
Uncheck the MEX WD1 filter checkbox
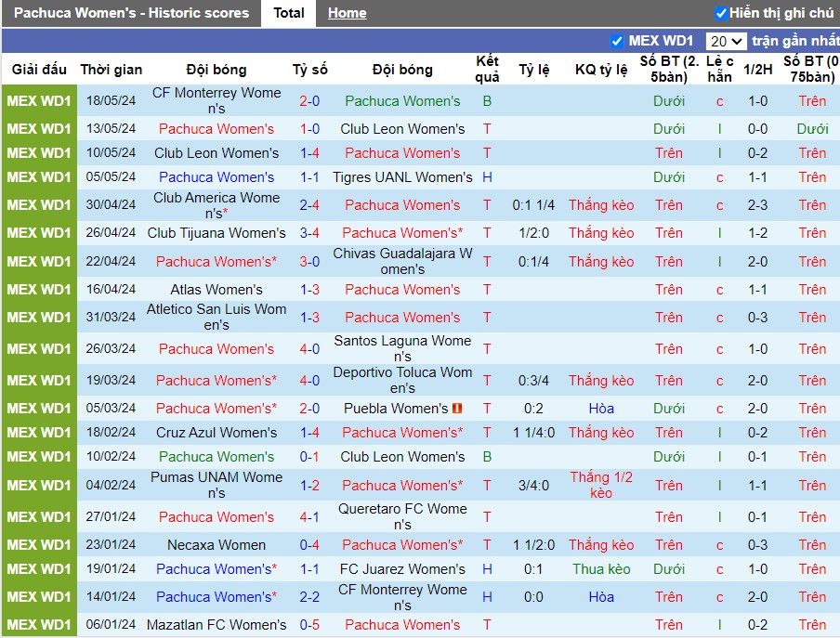[617, 41]
